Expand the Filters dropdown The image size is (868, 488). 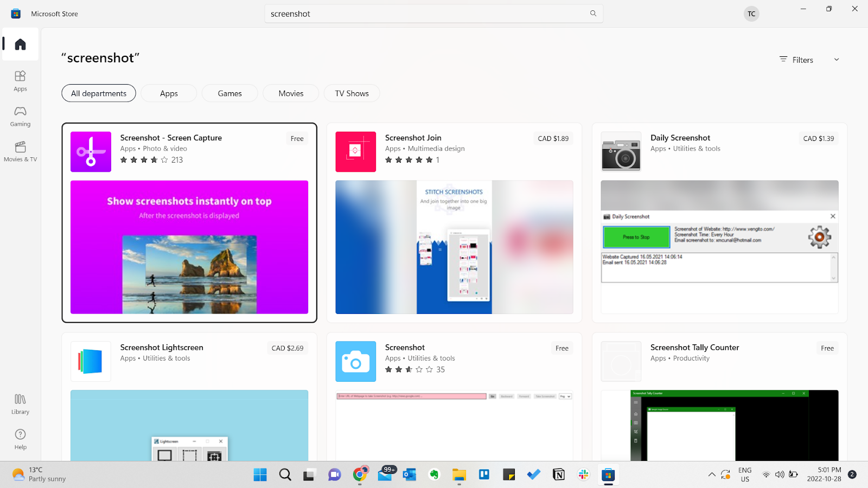coord(809,60)
